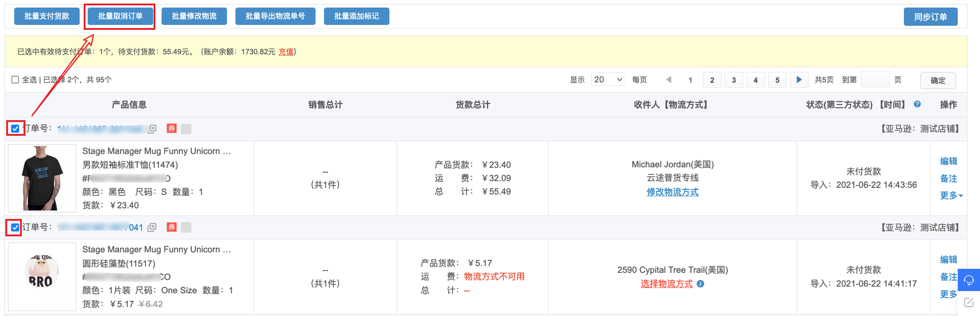The height and width of the screenshot is (316, 980).
Task: Expand 更多 menu for first order
Action: (x=951, y=195)
